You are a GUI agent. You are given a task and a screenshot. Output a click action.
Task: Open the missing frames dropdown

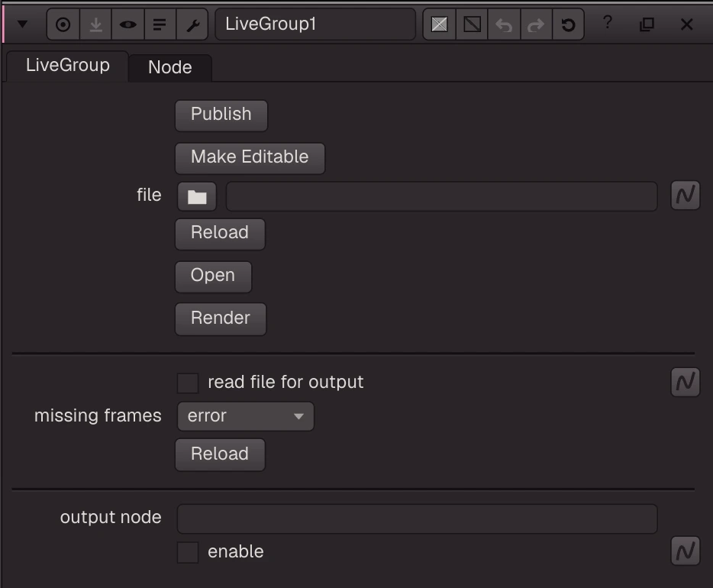pyautogui.click(x=246, y=416)
